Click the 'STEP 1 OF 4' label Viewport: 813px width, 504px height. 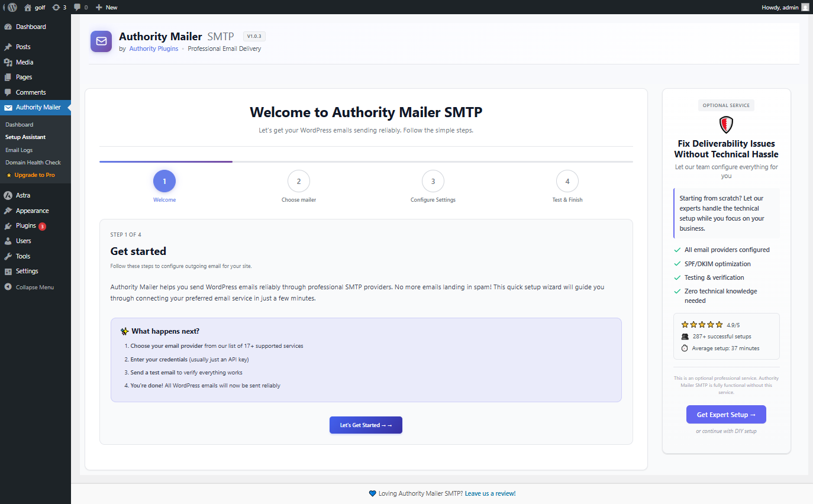point(126,235)
